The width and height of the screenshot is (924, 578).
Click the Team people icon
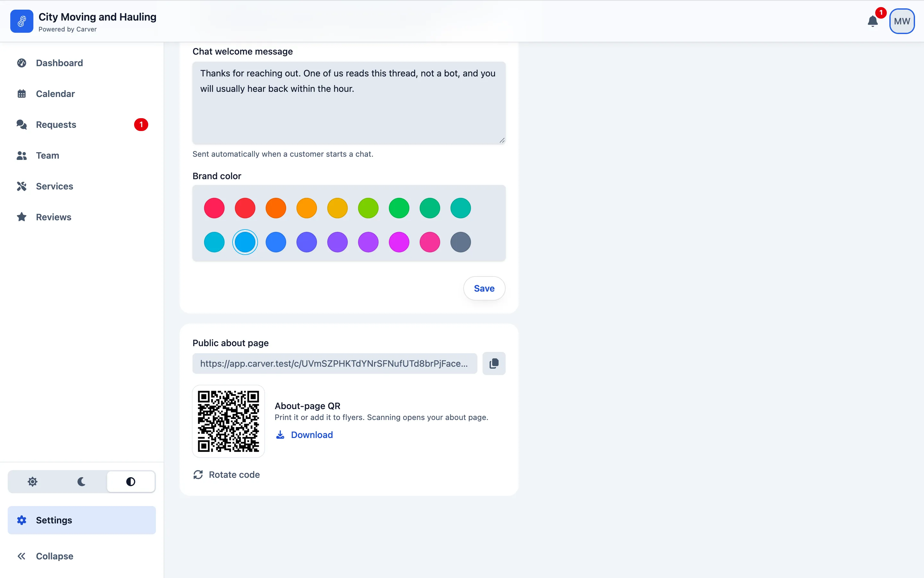[x=22, y=155]
